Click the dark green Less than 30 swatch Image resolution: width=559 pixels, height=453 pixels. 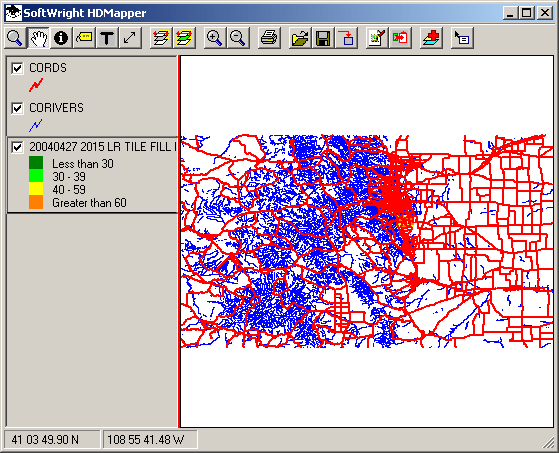36,163
